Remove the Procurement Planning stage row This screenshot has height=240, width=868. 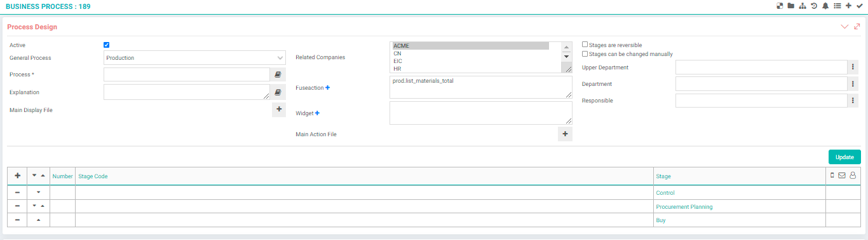tap(17, 206)
